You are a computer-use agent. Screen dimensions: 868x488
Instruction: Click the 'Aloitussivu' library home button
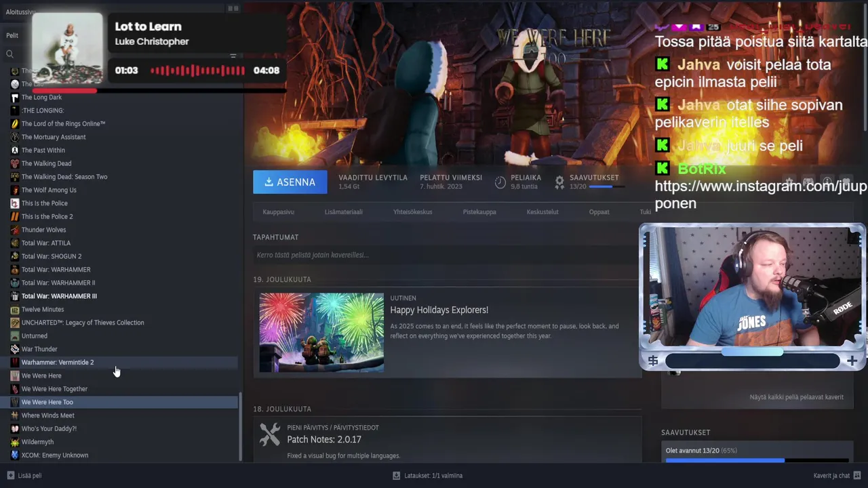[x=20, y=12]
